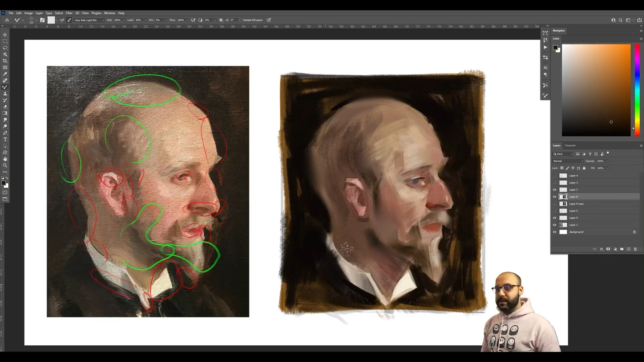
Task: Click the Wet percentage input field
Action: [117, 20]
